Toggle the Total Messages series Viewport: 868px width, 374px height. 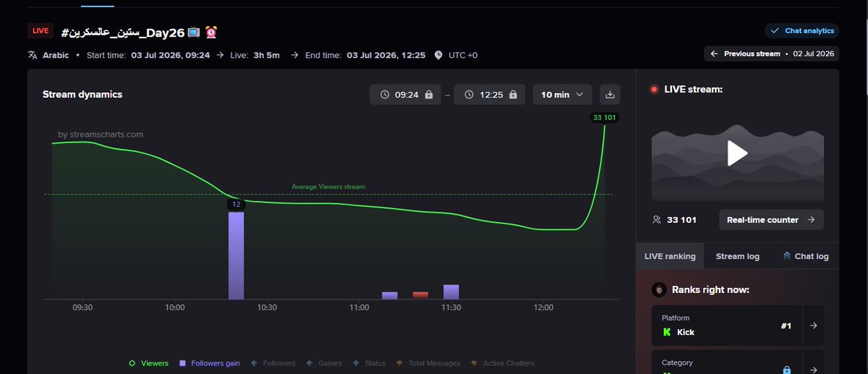430,363
